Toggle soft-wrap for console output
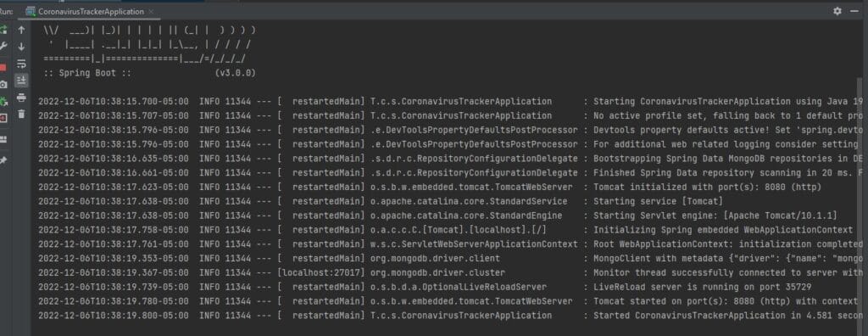The image size is (868, 336). click(x=21, y=64)
